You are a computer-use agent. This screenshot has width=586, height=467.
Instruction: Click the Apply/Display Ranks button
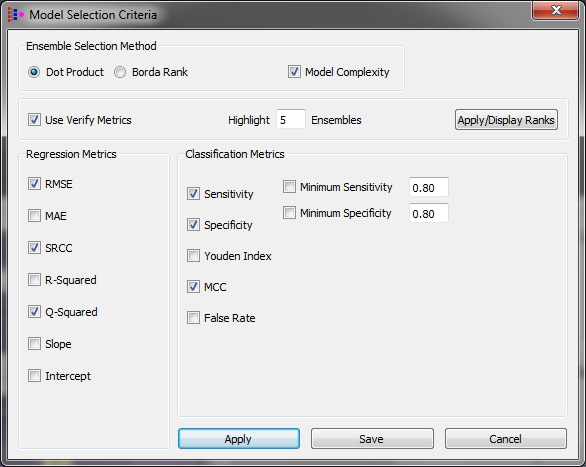[x=506, y=120]
